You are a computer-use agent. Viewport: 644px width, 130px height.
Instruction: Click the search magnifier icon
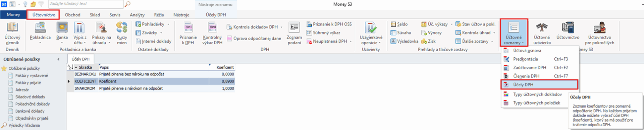tap(127, 4)
